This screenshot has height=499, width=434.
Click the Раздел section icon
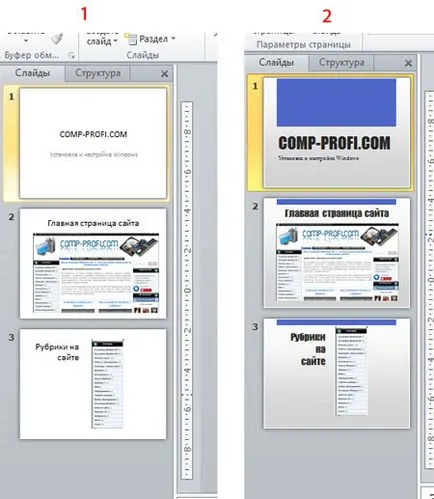point(131,39)
